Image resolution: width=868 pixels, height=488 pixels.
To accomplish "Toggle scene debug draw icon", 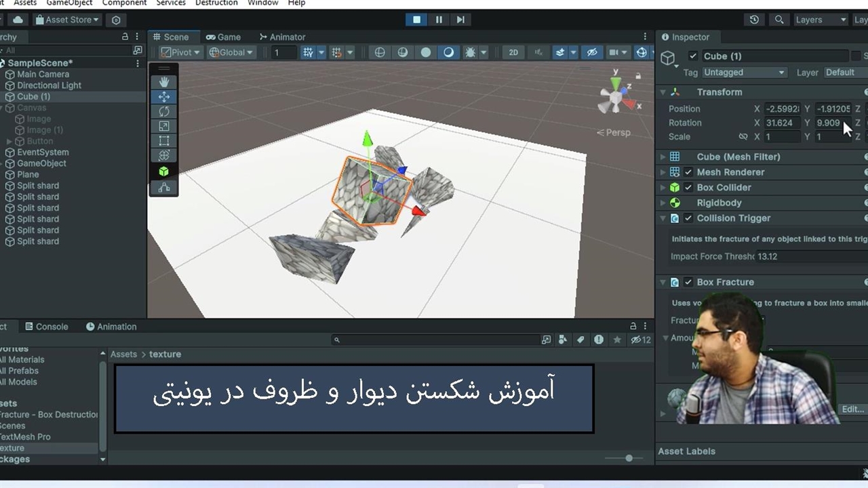I will pyautogui.click(x=470, y=52).
